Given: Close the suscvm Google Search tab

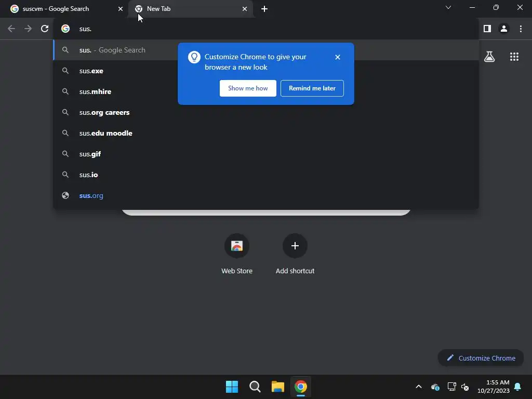Looking at the screenshot, I should (x=121, y=9).
